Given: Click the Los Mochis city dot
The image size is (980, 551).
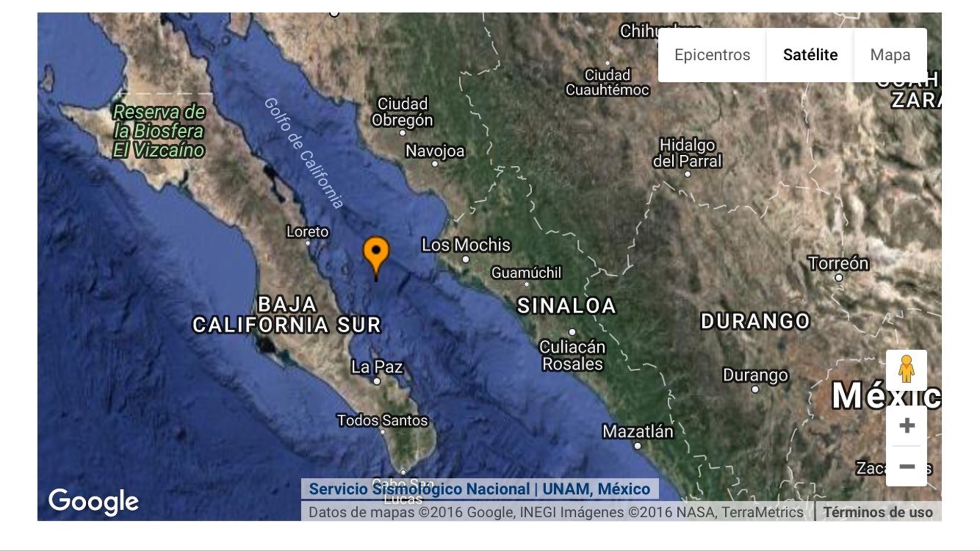Looking at the screenshot, I should (465, 259).
